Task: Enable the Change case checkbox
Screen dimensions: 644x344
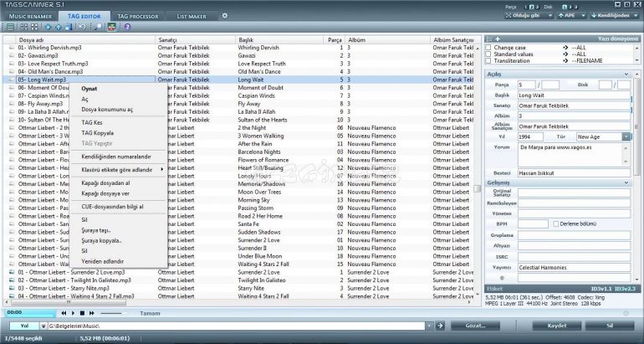Action: (x=488, y=48)
